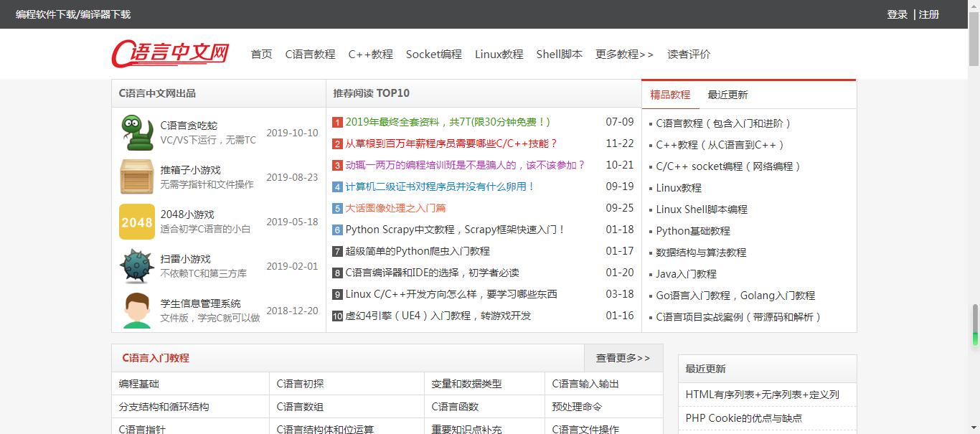Go to Socket编程 in the navigation bar
Image resolution: width=980 pixels, height=434 pixels.
pos(433,55)
